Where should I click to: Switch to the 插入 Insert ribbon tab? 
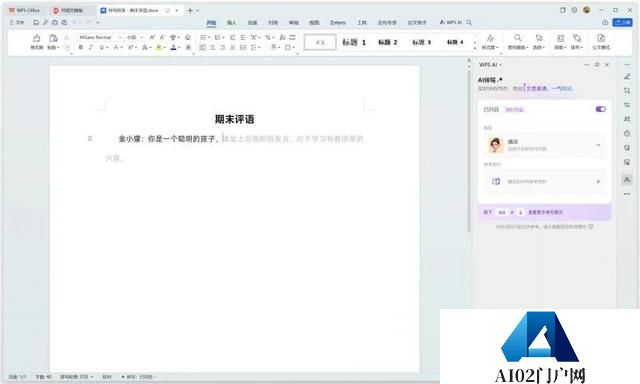[x=231, y=22]
